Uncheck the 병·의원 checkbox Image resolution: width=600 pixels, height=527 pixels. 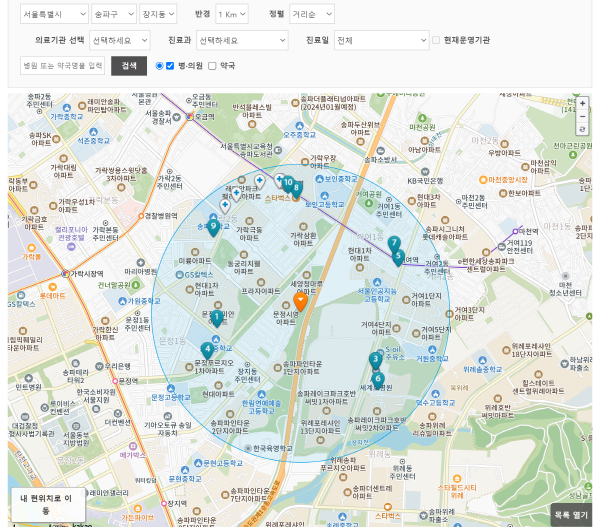170,66
